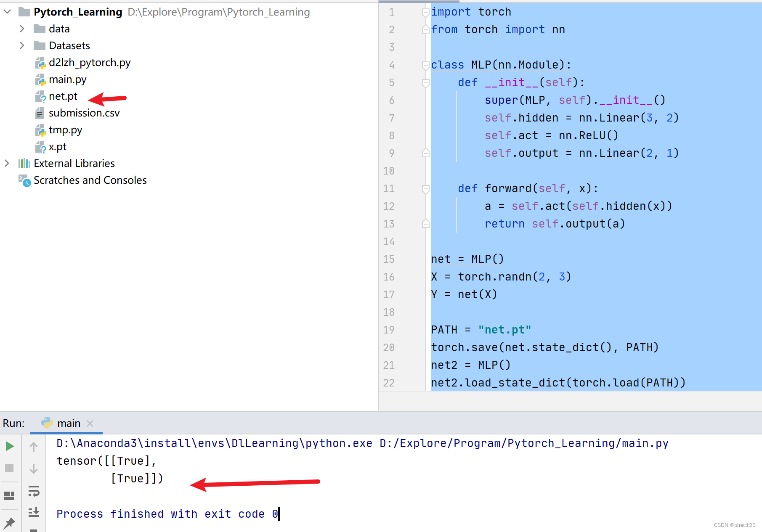Click on 'torch.save' code on line 20

point(465,347)
